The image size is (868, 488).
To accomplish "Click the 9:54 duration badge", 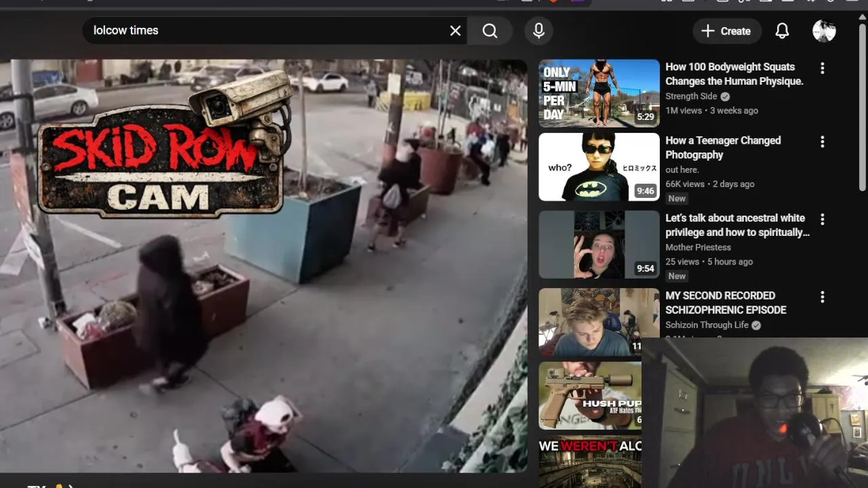I will pyautogui.click(x=646, y=268).
